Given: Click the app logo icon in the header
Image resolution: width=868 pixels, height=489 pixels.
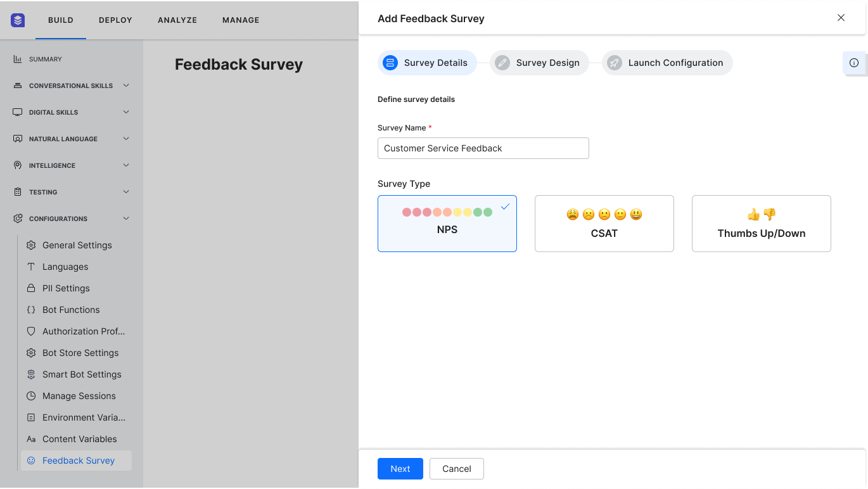Looking at the screenshot, I should click(18, 20).
